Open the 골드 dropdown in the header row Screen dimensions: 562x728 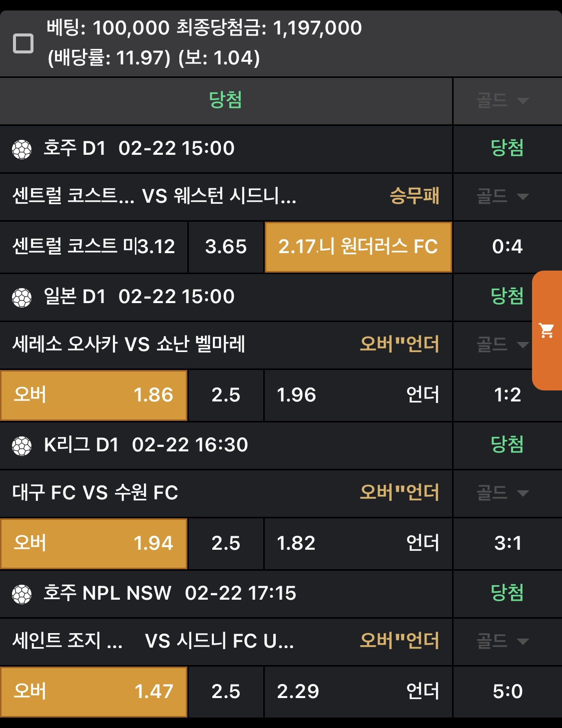pyautogui.click(x=503, y=101)
